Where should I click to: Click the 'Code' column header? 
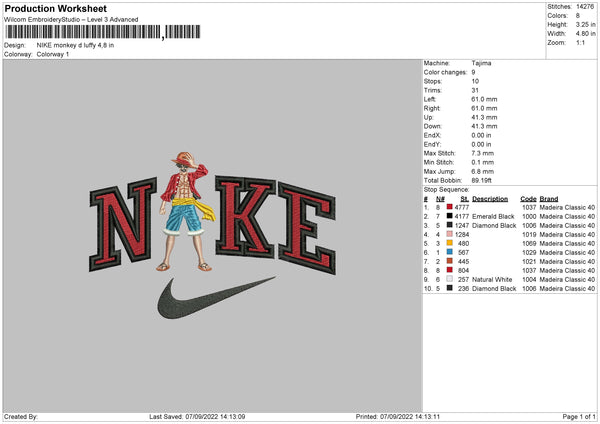tap(528, 199)
